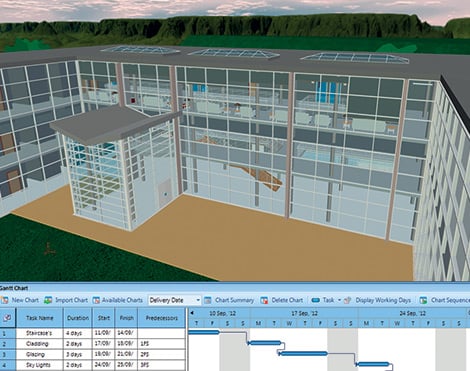Image resolution: width=470 pixels, height=371 pixels.
Task: Click the Chart Summary label
Action: coord(234,300)
